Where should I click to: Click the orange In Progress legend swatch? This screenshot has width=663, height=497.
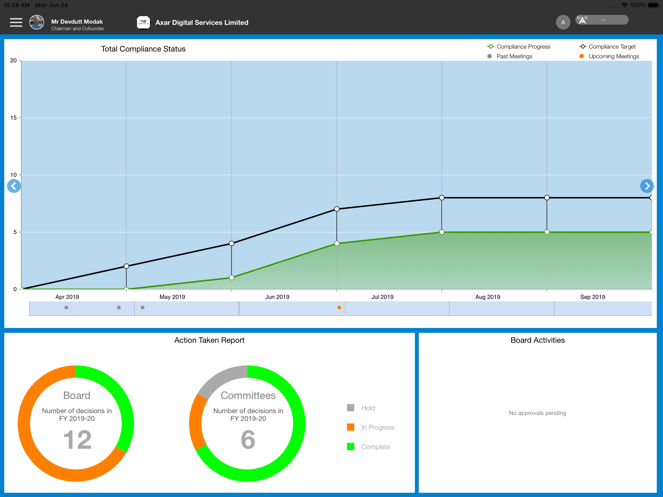[x=351, y=427]
